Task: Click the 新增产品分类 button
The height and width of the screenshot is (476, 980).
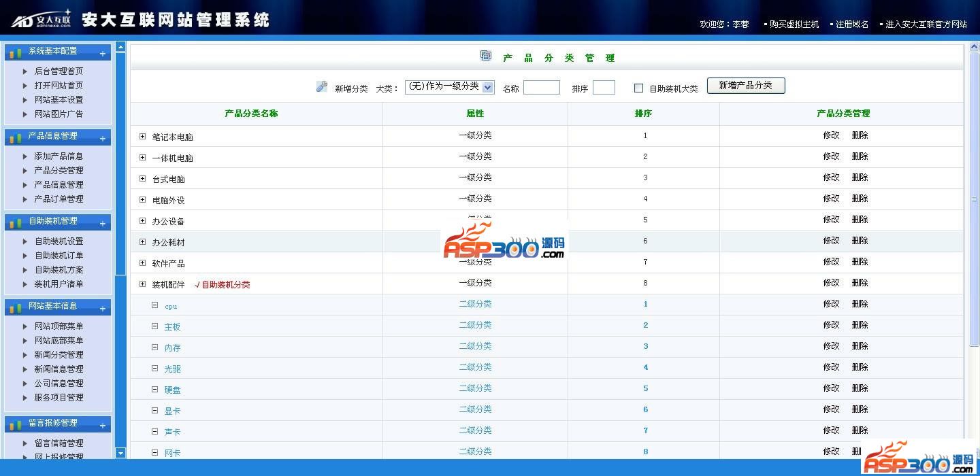Action: coord(745,86)
